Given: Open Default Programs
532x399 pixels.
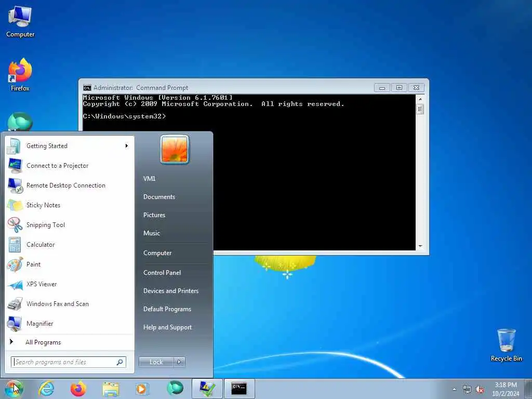Looking at the screenshot, I should (x=167, y=309).
